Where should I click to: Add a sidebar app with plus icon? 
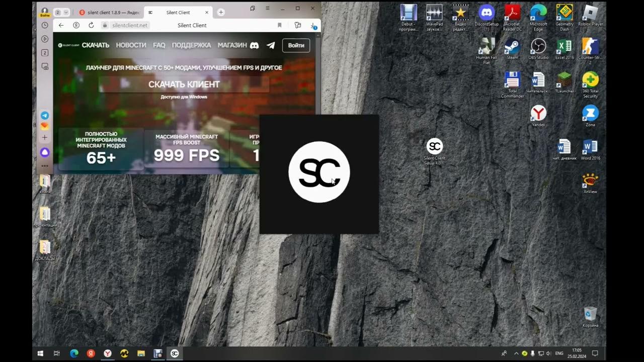(x=45, y=137)
